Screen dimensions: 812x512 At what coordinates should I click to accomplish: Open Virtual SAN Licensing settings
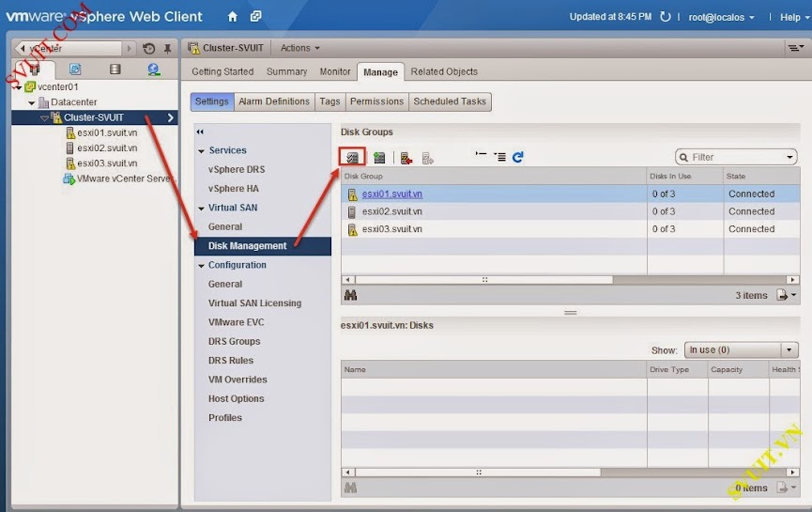[x=254, y=303]
